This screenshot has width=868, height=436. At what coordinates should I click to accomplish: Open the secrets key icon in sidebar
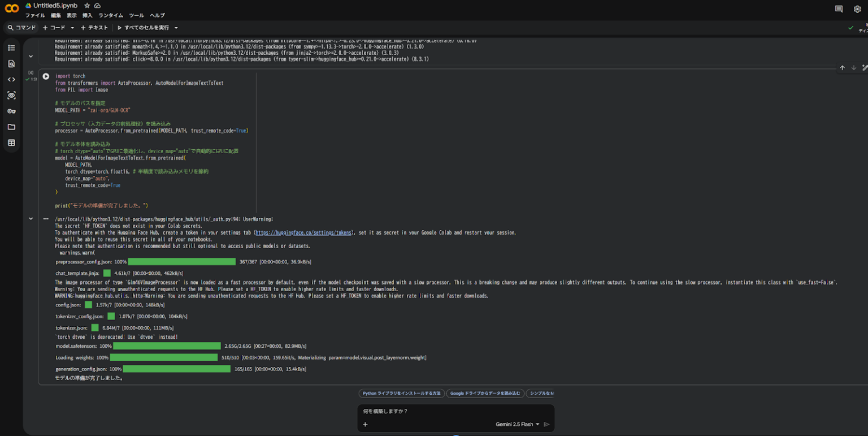point(11,111)
